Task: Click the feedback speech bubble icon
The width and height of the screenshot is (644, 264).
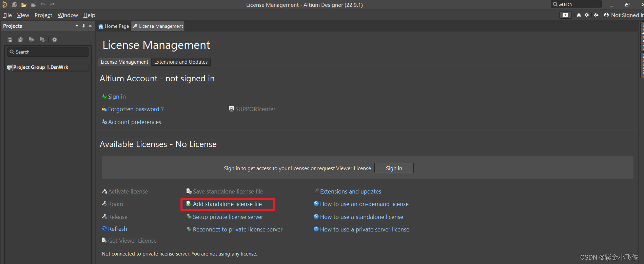Action: (x=565, y=15)
